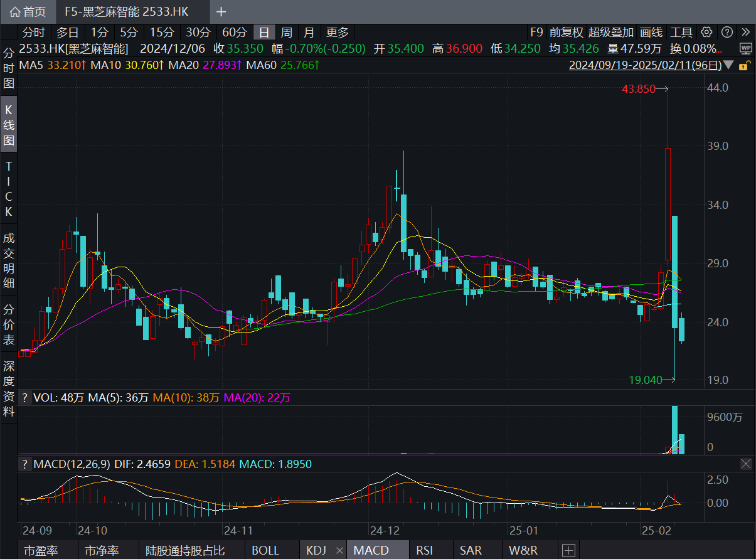Select the BOLL indicator tab

point(265,550)
